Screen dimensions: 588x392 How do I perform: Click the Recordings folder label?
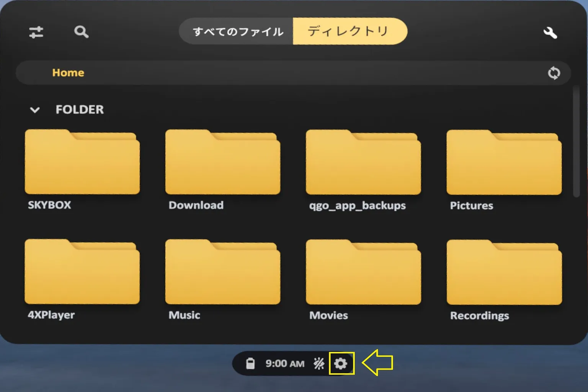coord(480,316)
